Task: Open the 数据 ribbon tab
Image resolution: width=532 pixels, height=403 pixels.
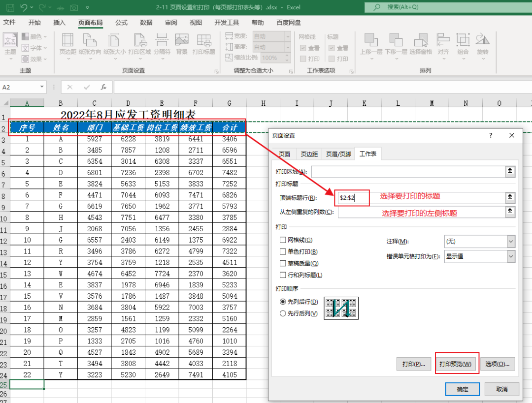Action: 146,23
